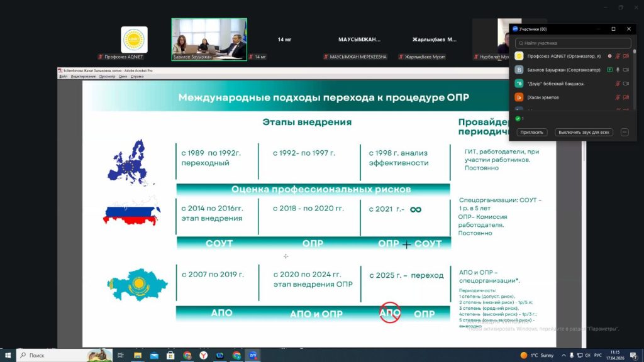Viewport: 644px width, 362px height.
Task: Click Выключить звук для всех button
Action: 584,133
